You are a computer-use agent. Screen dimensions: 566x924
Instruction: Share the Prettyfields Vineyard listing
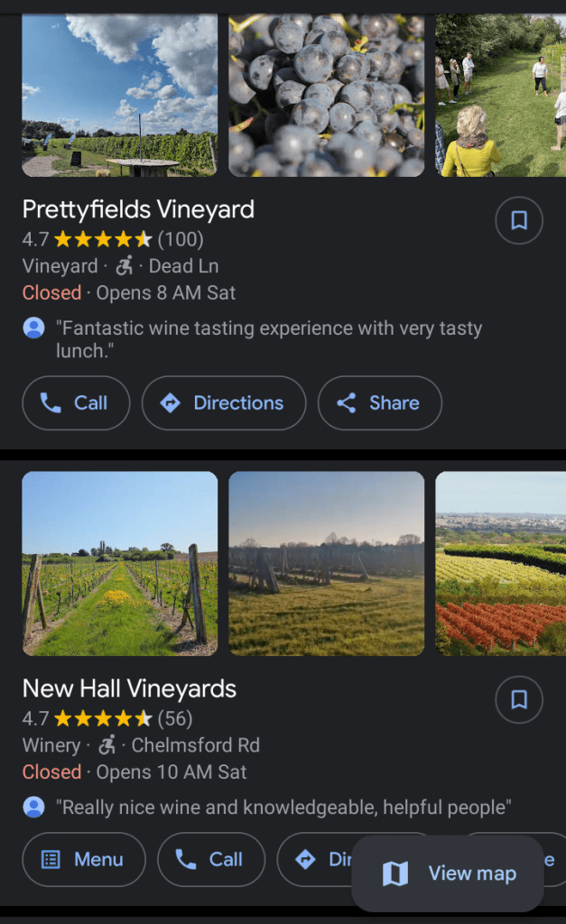click(x=379, y=403)
